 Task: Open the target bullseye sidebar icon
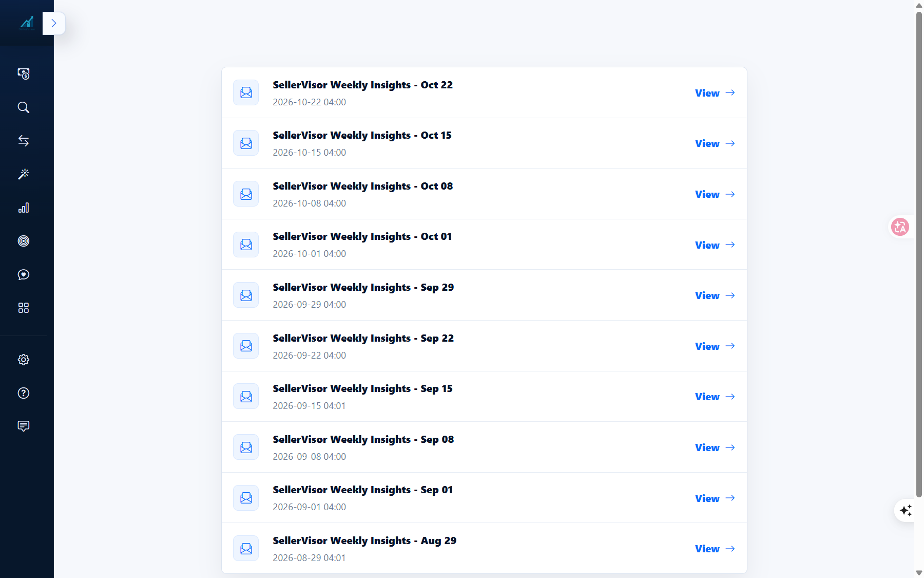[24, 241]
